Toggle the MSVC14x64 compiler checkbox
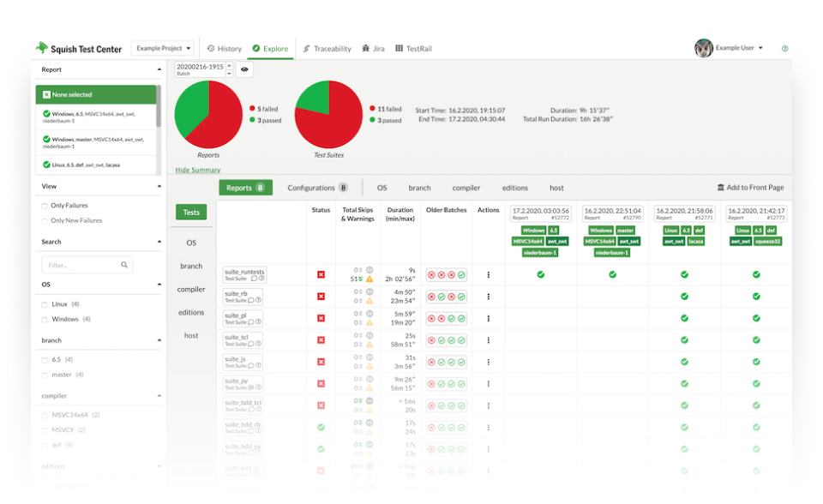The image size is (823, 504). pos(45,415)
